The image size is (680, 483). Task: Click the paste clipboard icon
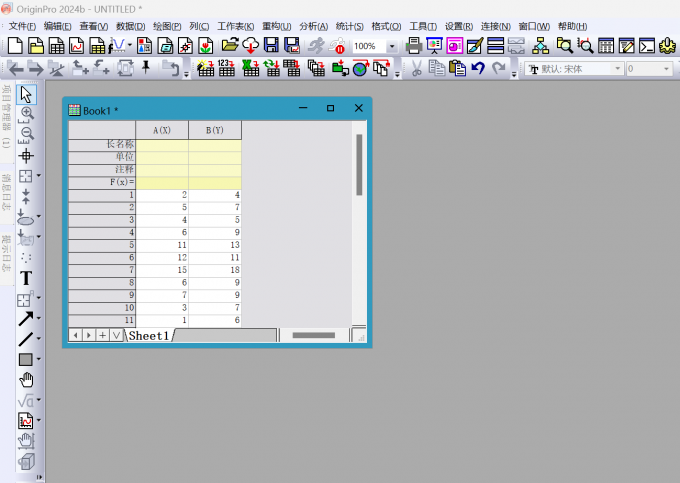pos(457,68)
